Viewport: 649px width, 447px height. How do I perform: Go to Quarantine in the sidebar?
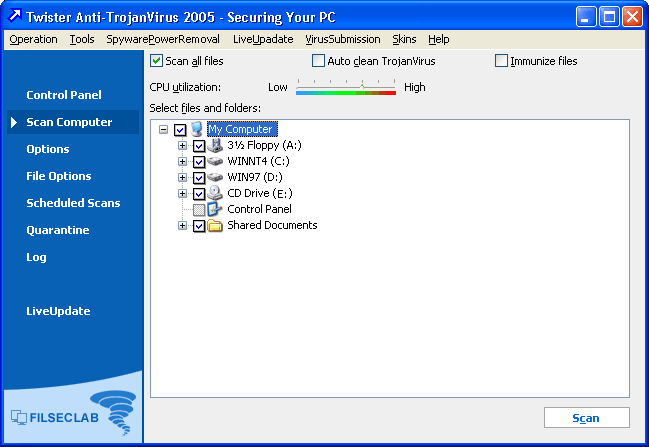click(57, 230)
